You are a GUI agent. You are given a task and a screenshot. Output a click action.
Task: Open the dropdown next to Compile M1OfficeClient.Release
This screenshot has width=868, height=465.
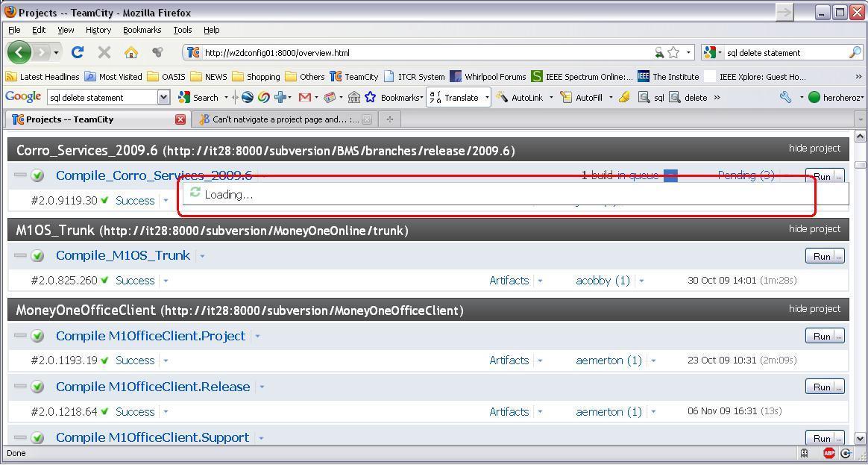pyautogui.click(x=262, y=387)
